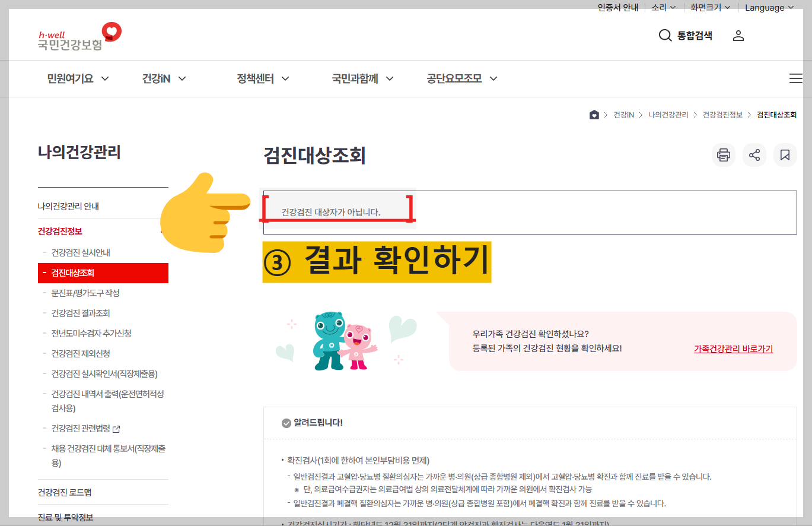Bookmark this page icon
Viewport: 812px width, 526px height.
point(785,156)
